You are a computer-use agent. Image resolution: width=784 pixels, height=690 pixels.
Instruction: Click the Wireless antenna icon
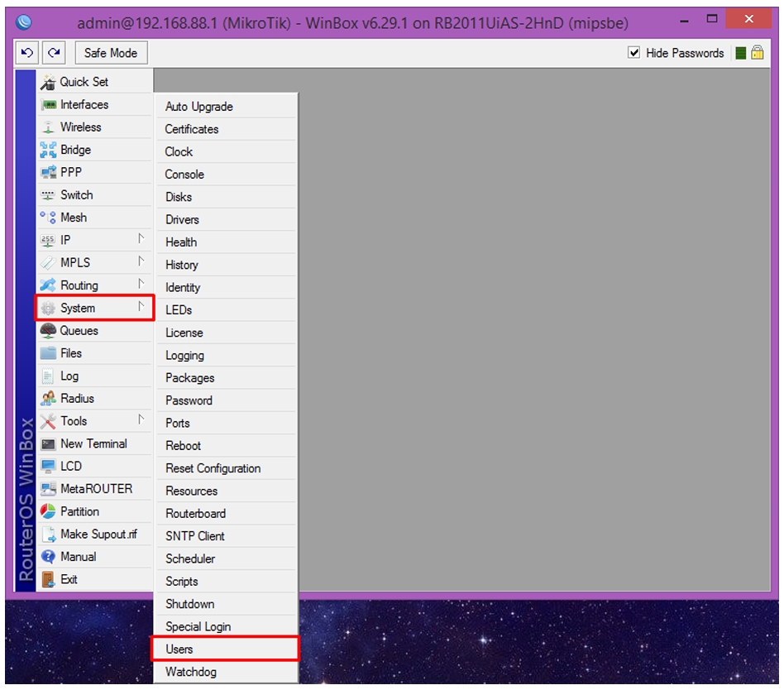coord(48,127)
